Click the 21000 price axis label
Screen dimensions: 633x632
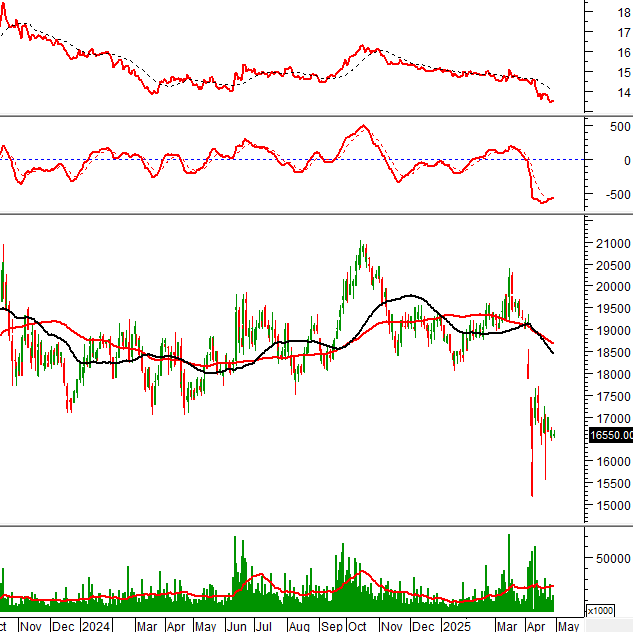(x=613, y=244)
